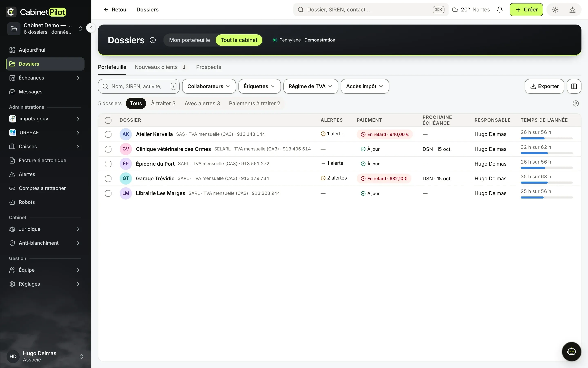Filter by À traiter 3

click(x=163, y=103)
